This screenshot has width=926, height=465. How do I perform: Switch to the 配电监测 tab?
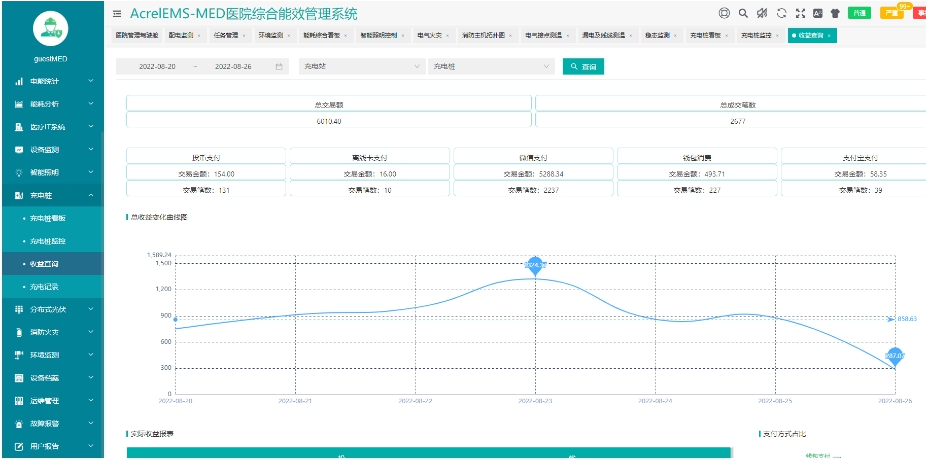pos(184,35)
